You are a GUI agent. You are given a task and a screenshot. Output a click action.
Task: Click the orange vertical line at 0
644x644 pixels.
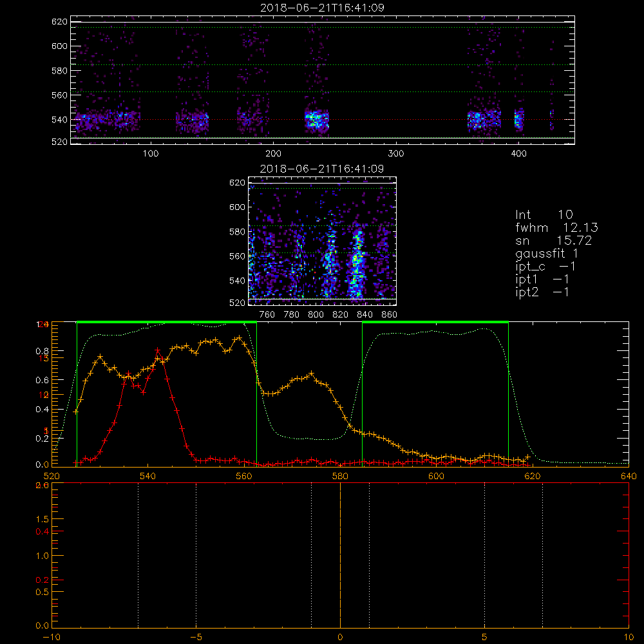point(340,555)
